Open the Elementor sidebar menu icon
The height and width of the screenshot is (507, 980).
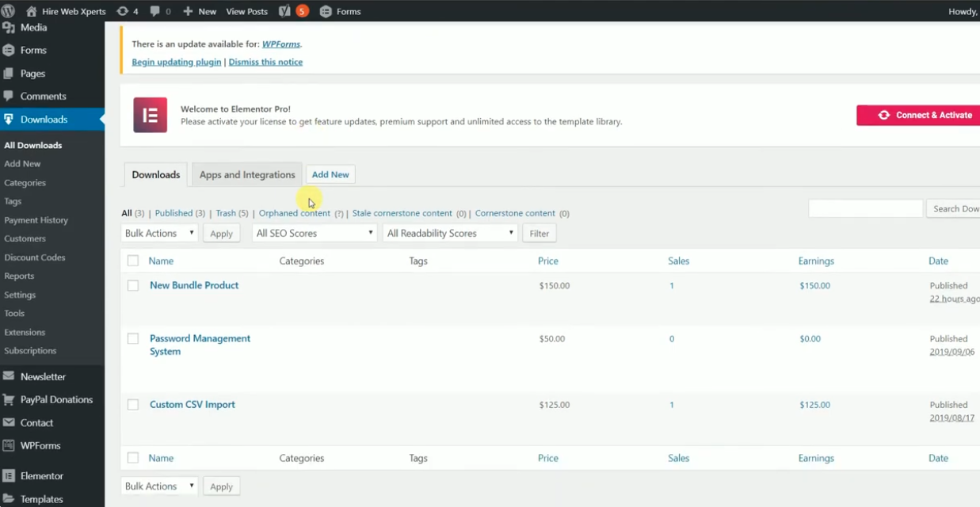9,476
